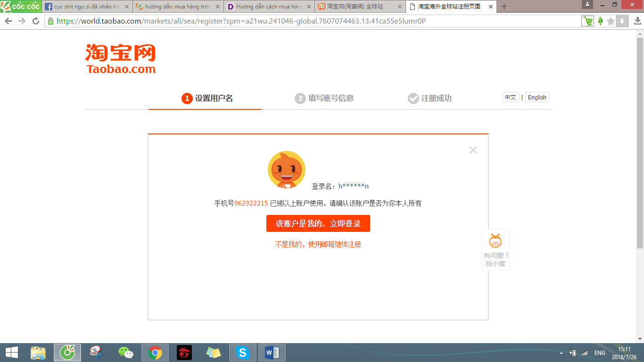Image resolution: width=644 pixels, height=362 pixels.
Task: Click the masked login name h******n
Action: [x=354, y=186]
